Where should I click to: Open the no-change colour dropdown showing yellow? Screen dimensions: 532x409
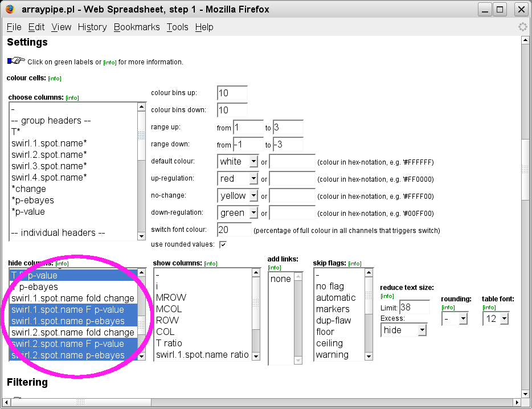238,195
